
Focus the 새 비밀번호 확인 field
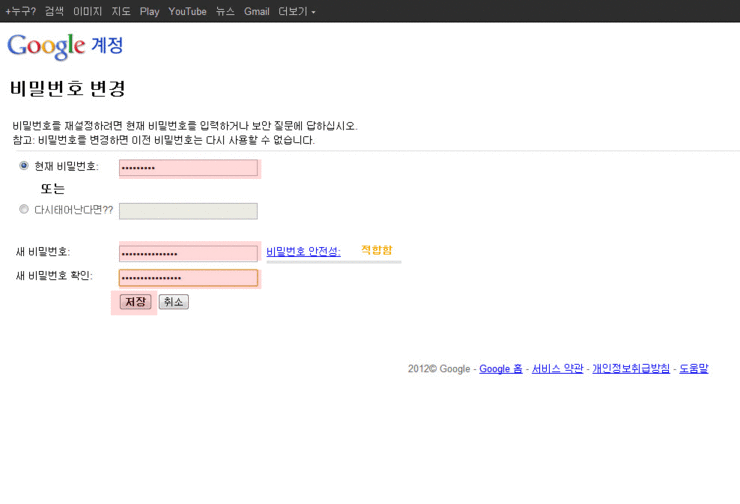click(x=188, y=278)
